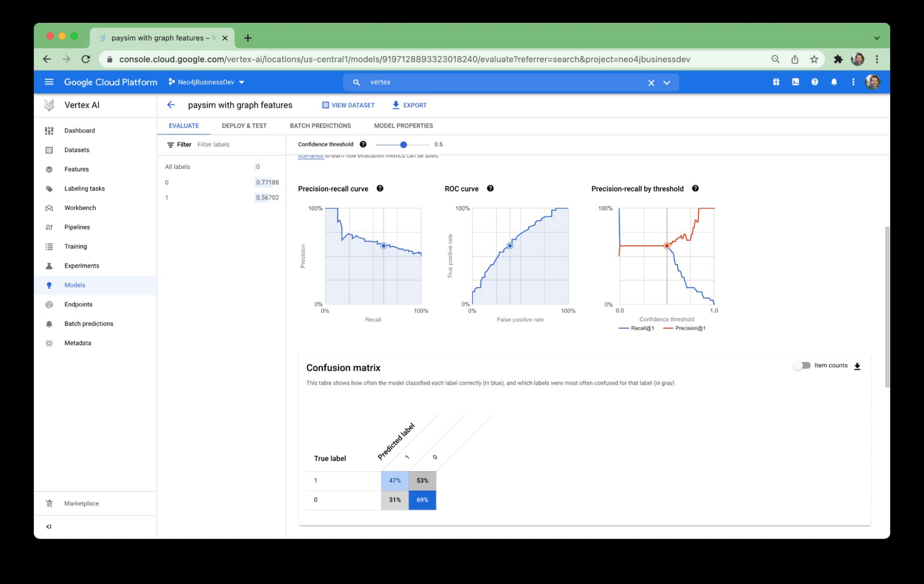Click the Experiments flask icon
The image size is (924, 584).
49,266
